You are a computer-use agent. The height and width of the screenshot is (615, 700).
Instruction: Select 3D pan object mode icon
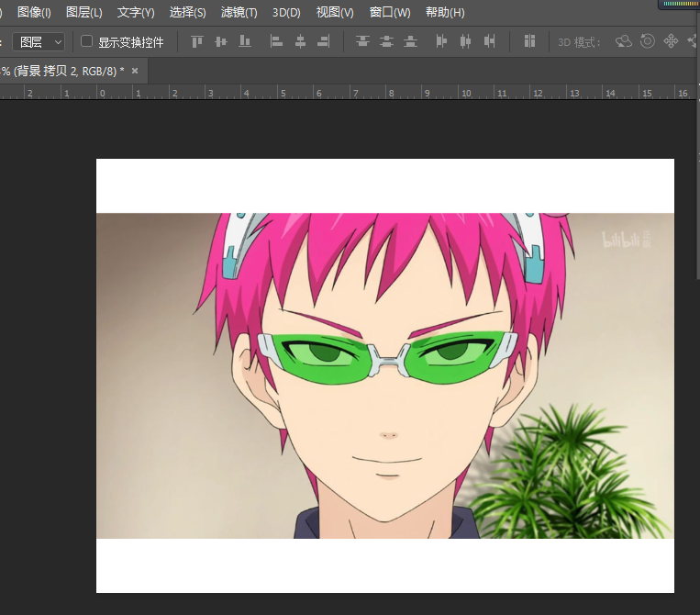coord(671,41)
